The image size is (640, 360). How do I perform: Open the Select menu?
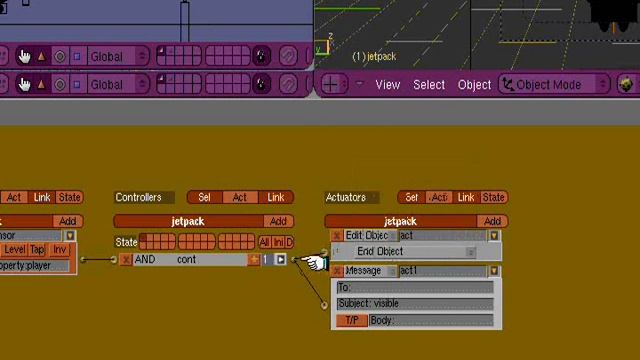tap(429, 85)
